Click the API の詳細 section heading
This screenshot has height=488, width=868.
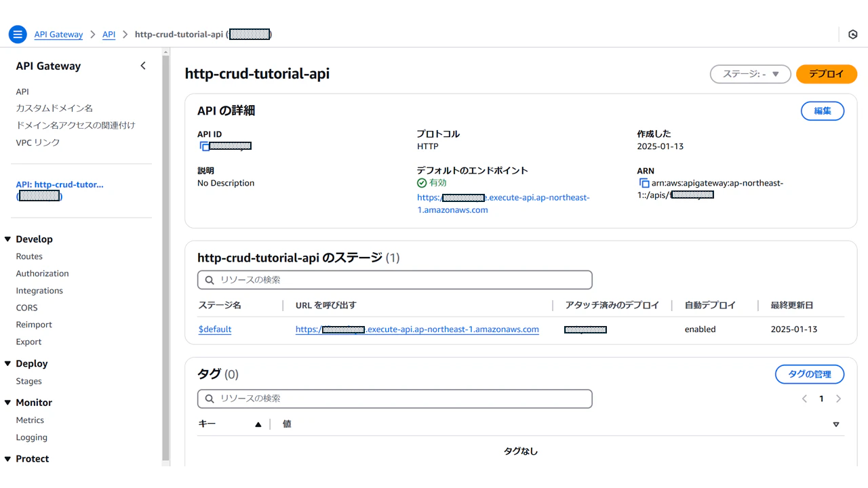pyautogui.click(x=226, y=110)
